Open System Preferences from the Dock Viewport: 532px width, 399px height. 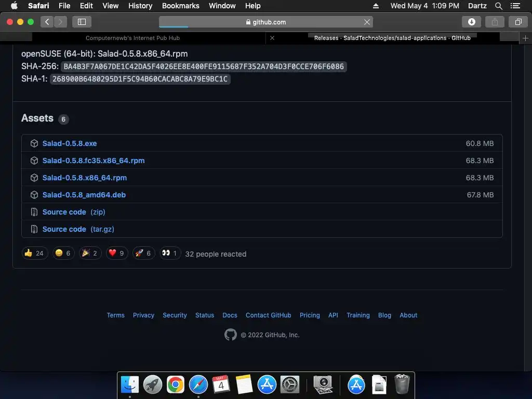coord(290,385)
